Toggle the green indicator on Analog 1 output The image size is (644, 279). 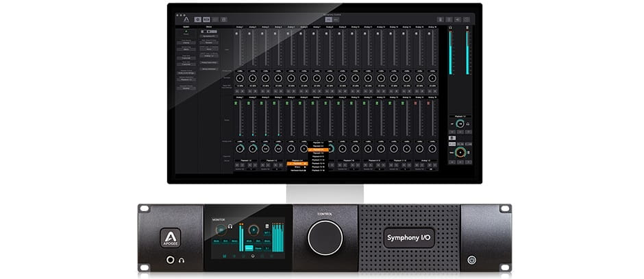236,103
